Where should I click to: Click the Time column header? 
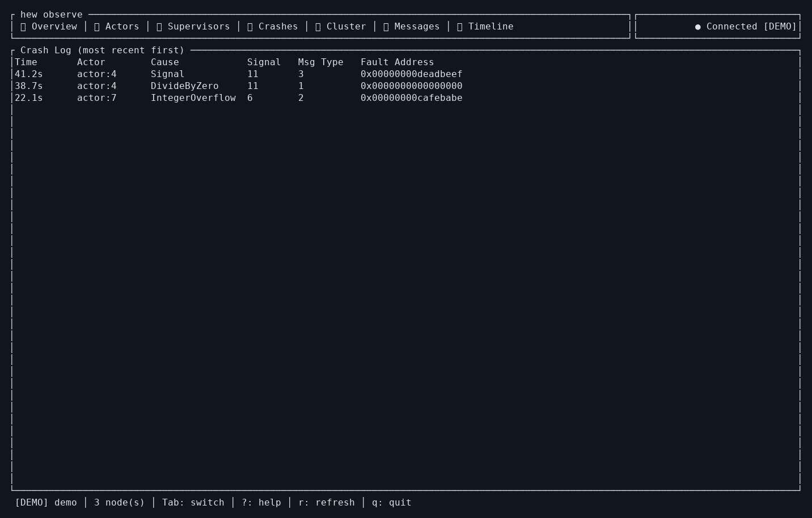[26, 62]
